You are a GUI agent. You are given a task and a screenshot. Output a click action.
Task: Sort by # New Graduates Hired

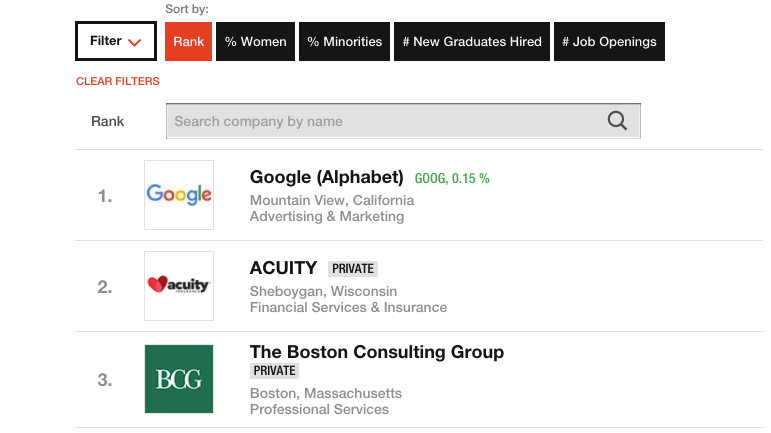(472, 41)
